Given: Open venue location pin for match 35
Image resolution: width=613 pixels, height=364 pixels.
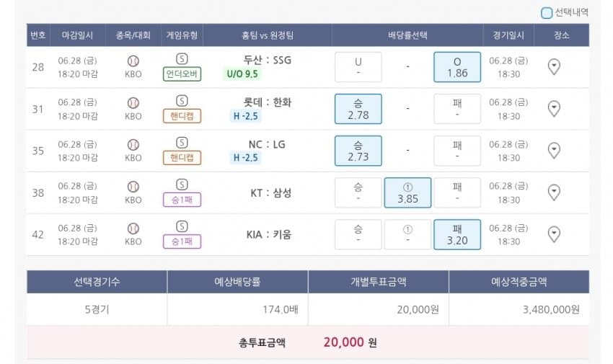Looking at the screenshot, I should 554,151.
